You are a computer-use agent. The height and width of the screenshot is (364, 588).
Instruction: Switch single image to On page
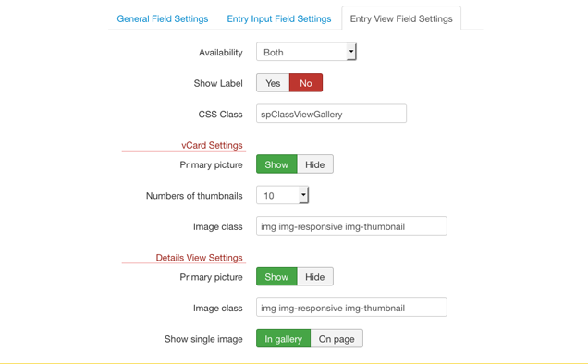click(337, 338)
